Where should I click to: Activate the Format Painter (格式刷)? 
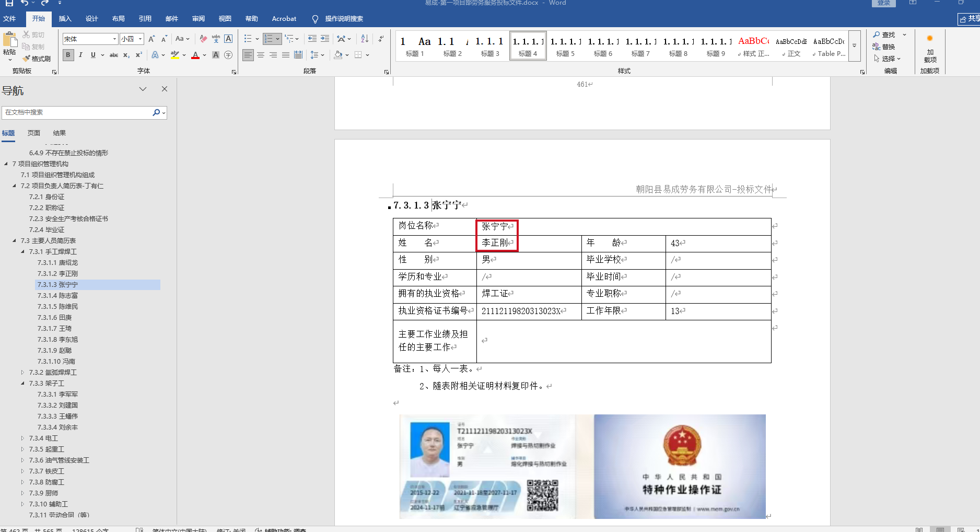tap(37, 59)
